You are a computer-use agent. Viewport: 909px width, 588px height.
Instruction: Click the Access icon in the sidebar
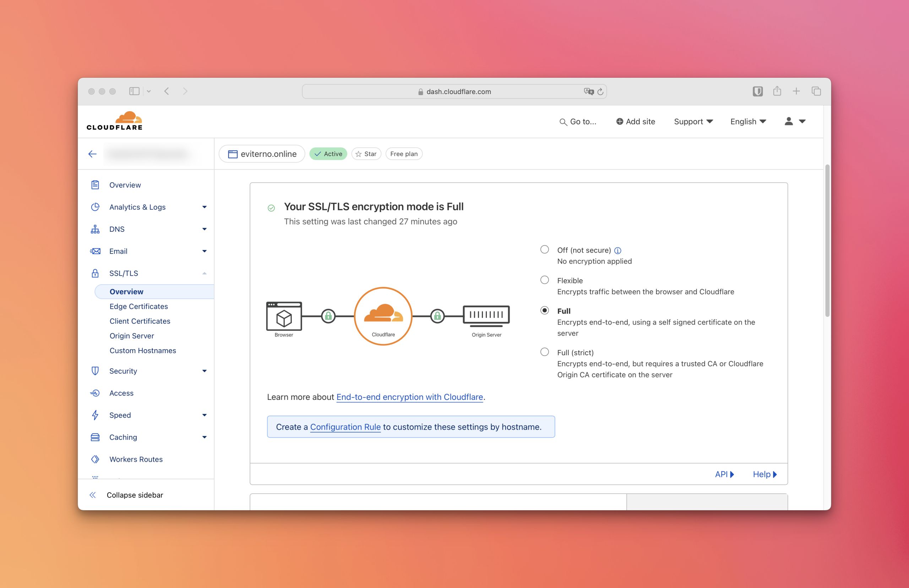click(95, 393)
